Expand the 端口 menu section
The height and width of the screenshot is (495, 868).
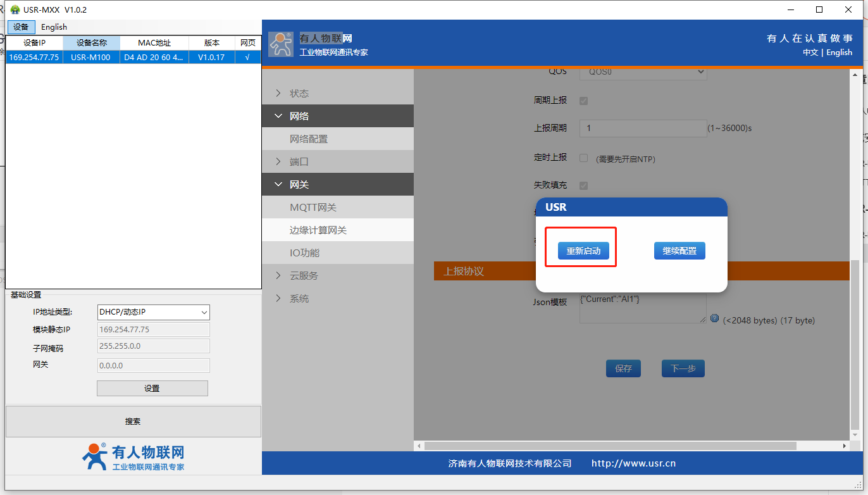pos(338,162)
